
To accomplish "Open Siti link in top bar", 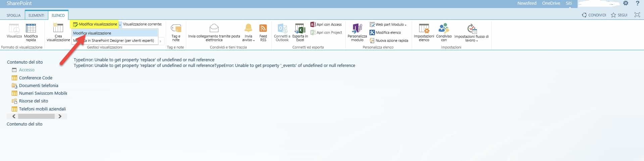I will pos(569,3).
